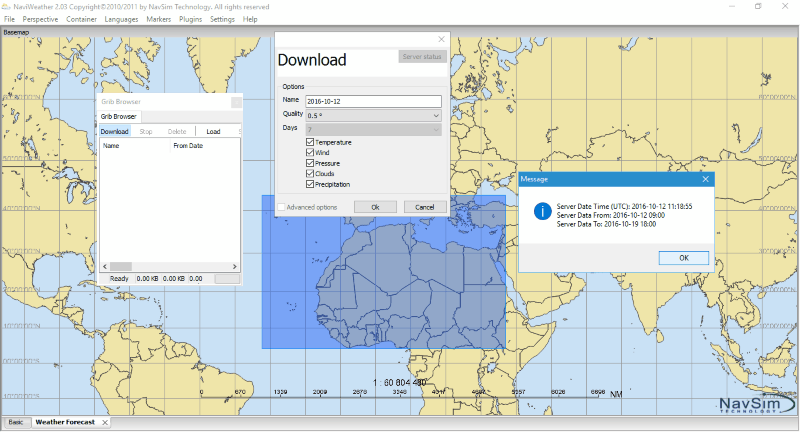This screenshot has height=432, width=800.
Task: Cancel the Download dialog
Action: [424, 207]
